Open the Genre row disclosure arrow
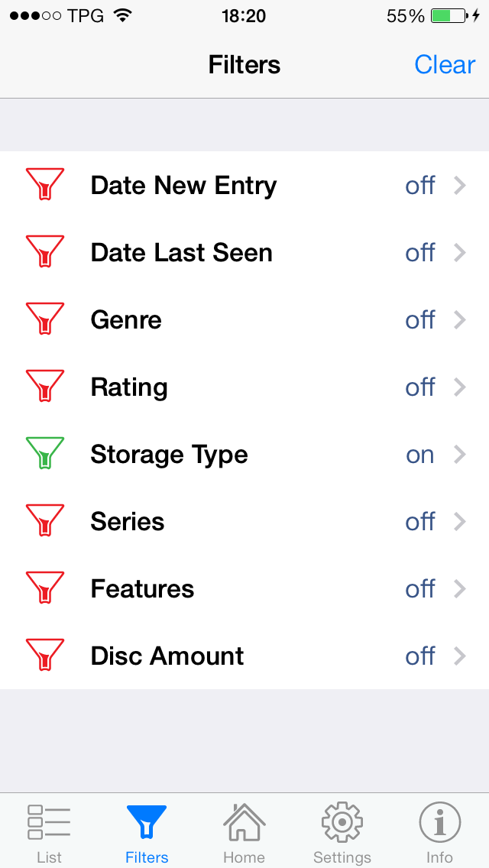 460,319
